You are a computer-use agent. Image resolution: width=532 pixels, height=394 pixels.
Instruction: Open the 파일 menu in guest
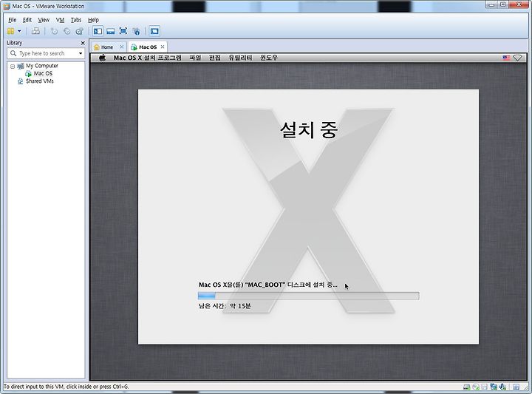[x=195, y=58]
